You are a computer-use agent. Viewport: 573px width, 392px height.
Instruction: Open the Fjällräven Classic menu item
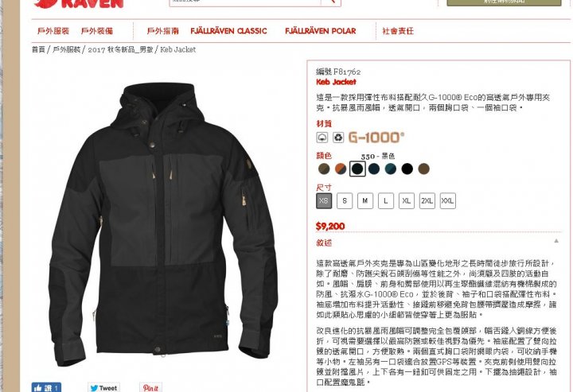[x=228, y=31]
